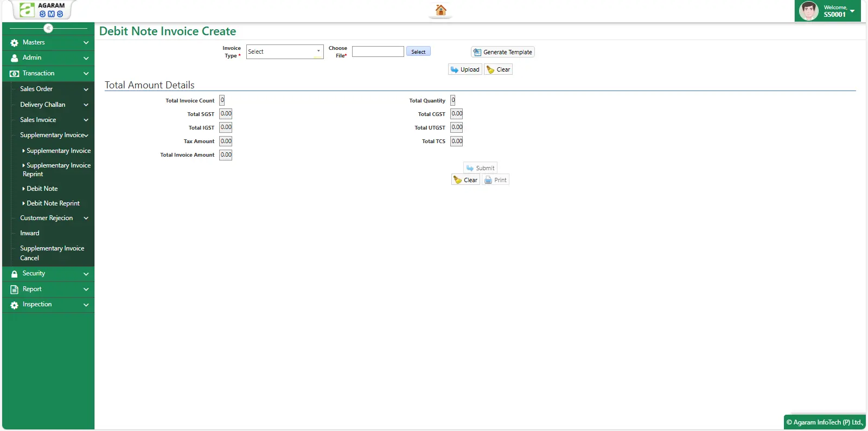Click the Report document icon
868x431 pixels.
point(15,290)
